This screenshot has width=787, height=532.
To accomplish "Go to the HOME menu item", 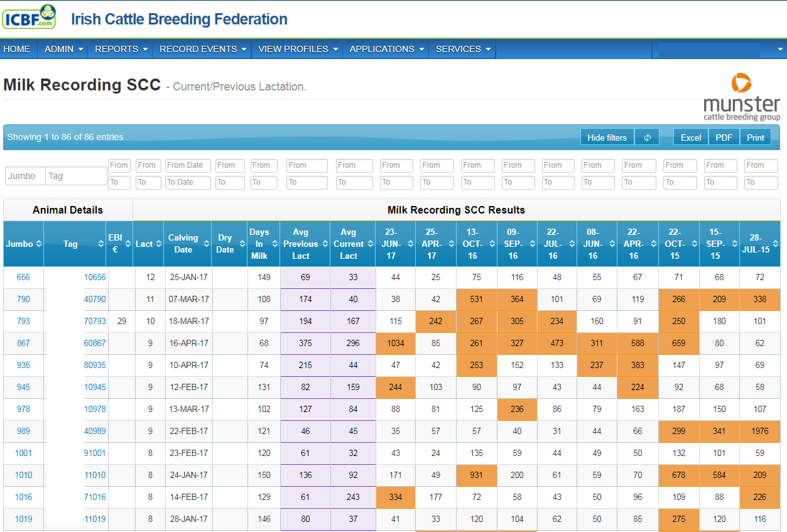I will (17, 49).
